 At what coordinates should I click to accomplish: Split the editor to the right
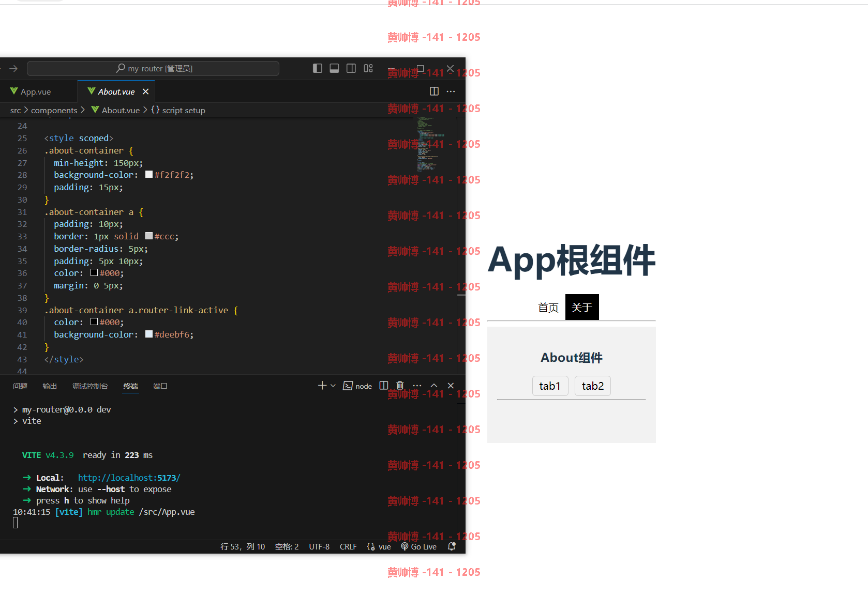[x=434, y=91]
